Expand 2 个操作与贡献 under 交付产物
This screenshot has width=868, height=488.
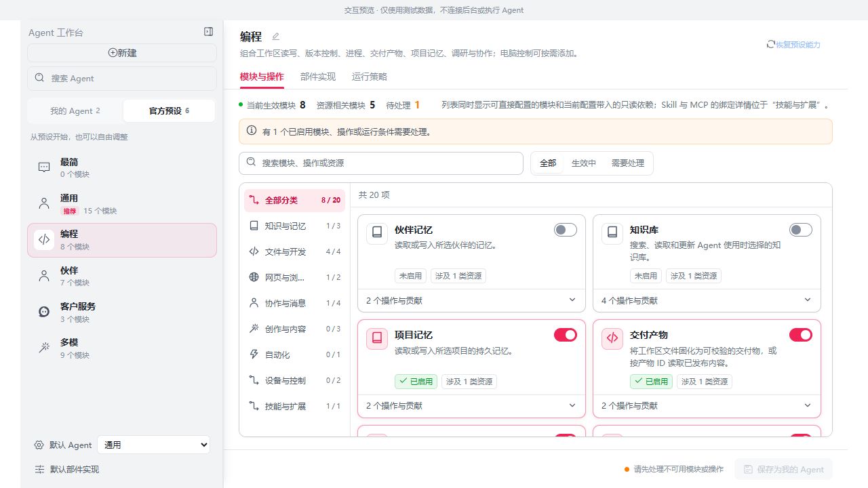point(707,405)
